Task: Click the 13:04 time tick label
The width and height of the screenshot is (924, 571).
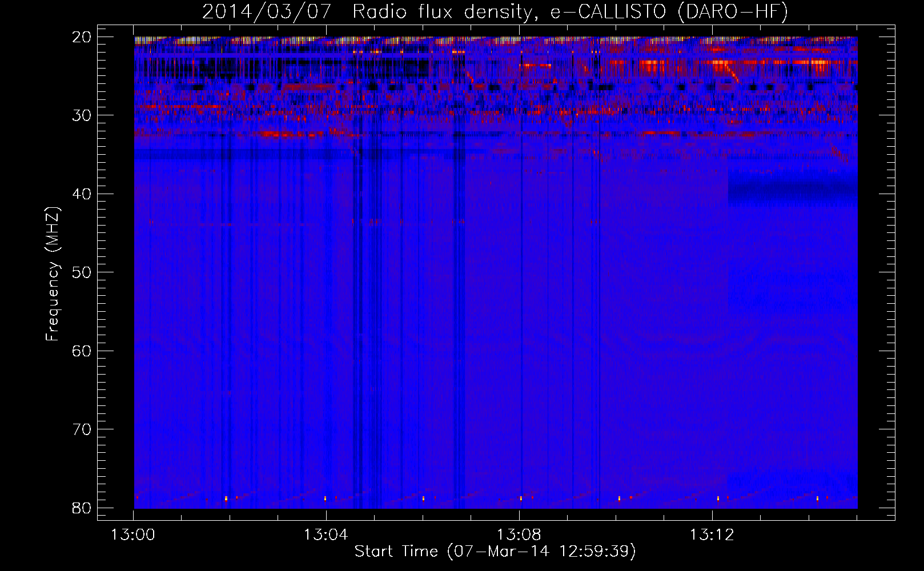Action: coord(326,535)
